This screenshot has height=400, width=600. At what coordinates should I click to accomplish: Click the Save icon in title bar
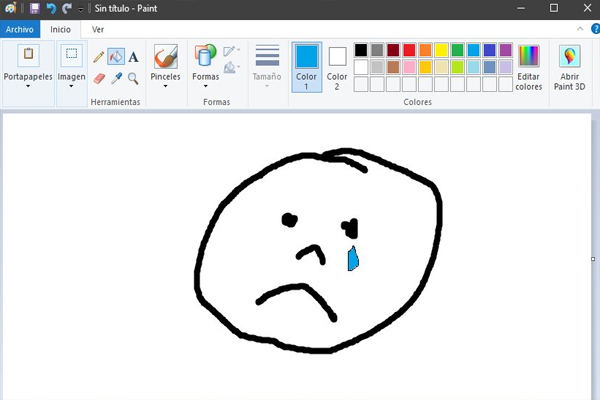coord(34,8)
